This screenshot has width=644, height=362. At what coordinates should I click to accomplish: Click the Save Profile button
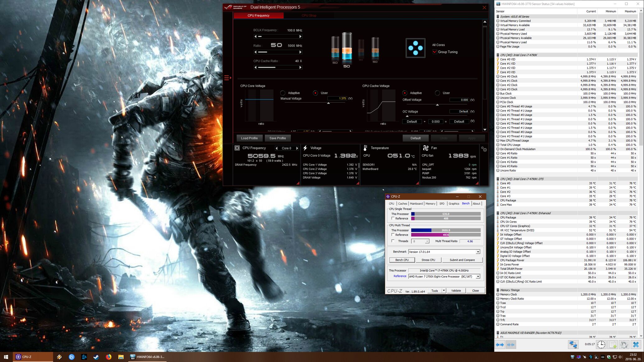[x=277, y=138]
